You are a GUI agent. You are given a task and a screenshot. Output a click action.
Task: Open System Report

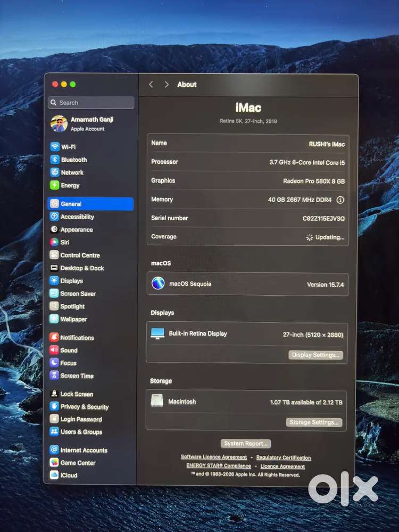point(246,444)
